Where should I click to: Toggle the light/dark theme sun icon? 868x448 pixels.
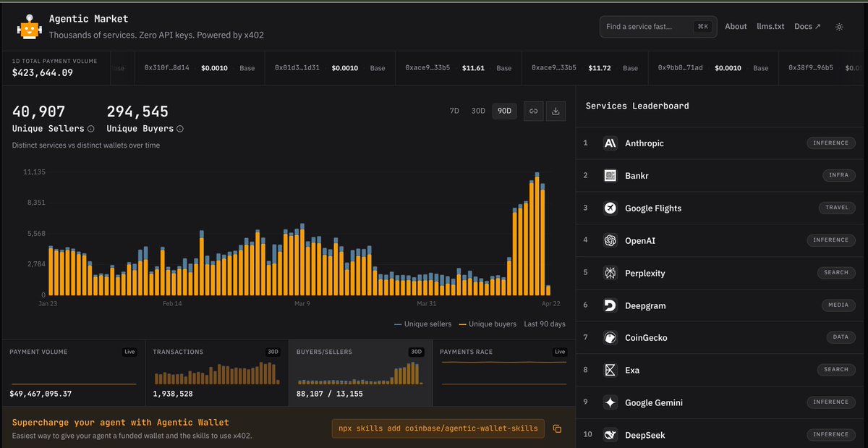point(839,27)
